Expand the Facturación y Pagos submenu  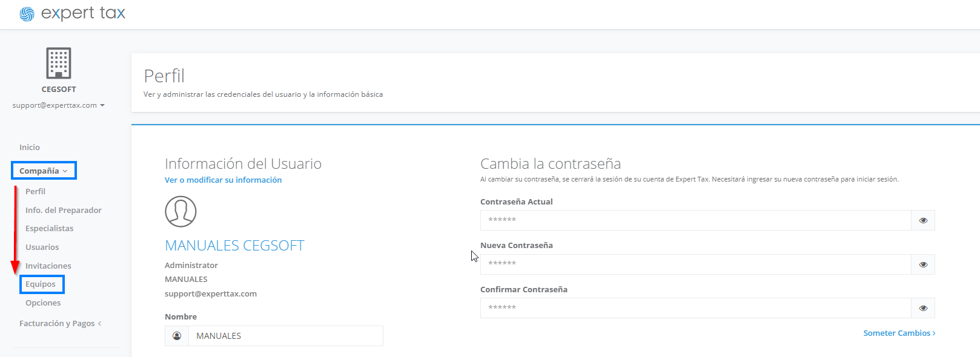(60, 324)
